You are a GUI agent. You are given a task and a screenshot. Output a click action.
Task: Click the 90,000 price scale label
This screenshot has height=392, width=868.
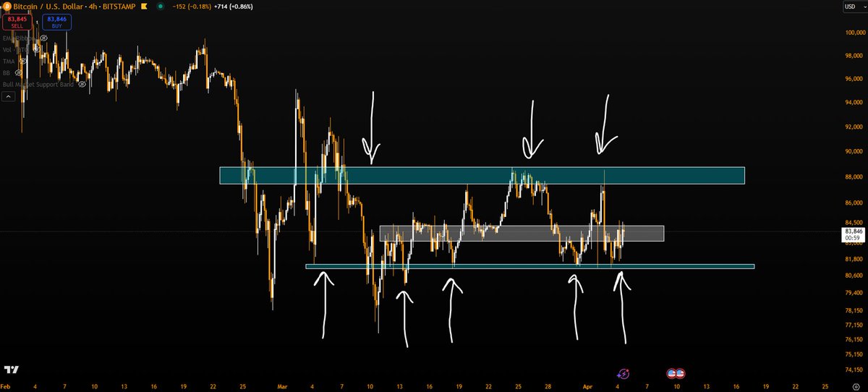coord(853,152)
